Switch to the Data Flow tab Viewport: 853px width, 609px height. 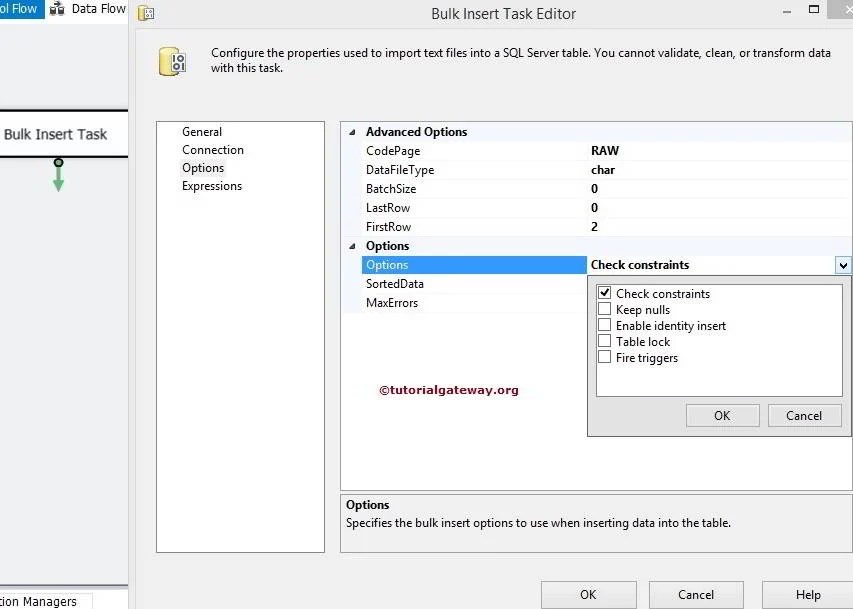coord(97,9)
